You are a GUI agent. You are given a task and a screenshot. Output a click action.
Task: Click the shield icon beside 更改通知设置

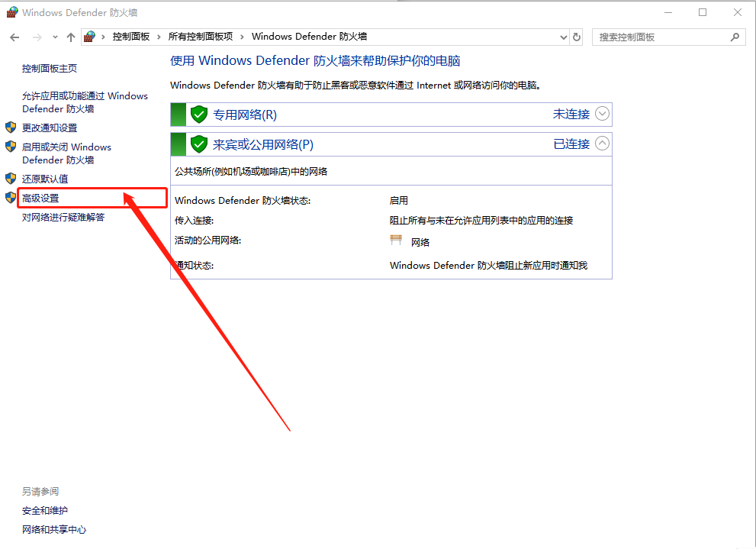pyautogui.click(x=9, y=128)
